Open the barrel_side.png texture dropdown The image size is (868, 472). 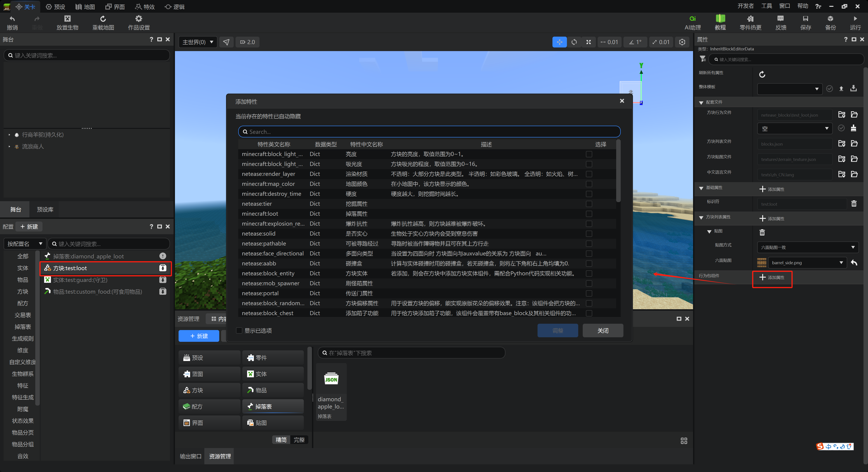point(807,263)
